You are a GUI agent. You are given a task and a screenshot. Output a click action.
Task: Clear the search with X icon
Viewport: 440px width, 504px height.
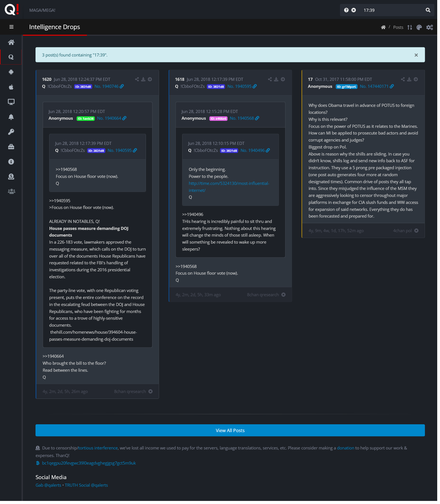coord(354,10)
